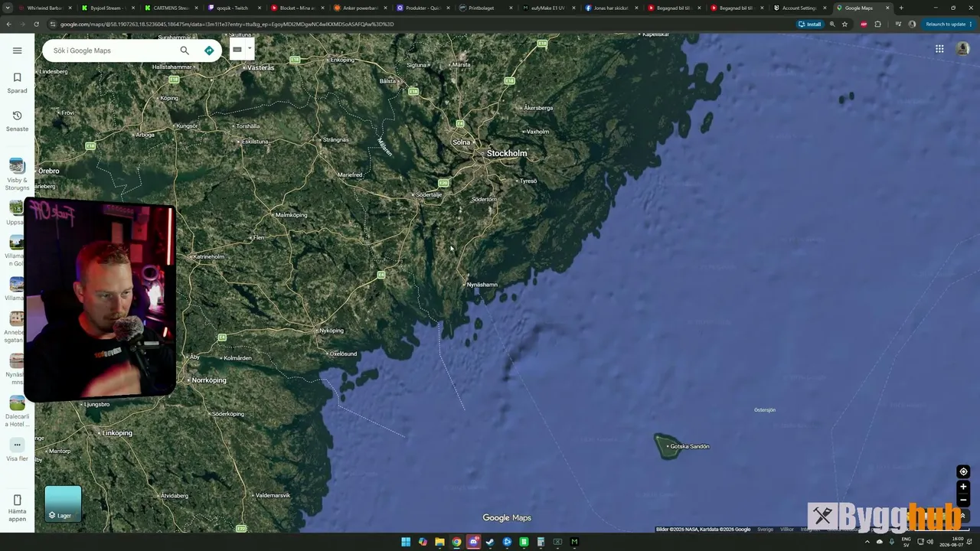
Task: Switch to the Whirlwind Barbarian tab
Action: tap(45, 8)
